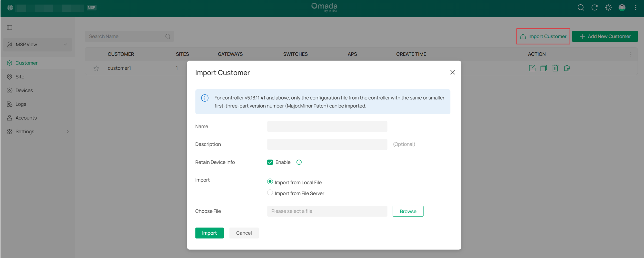Image resolution: width=644 pixels, height=258 pixels.
Task: Edit customer1 using the pencil action icon
Action: [x=532, y=68]
